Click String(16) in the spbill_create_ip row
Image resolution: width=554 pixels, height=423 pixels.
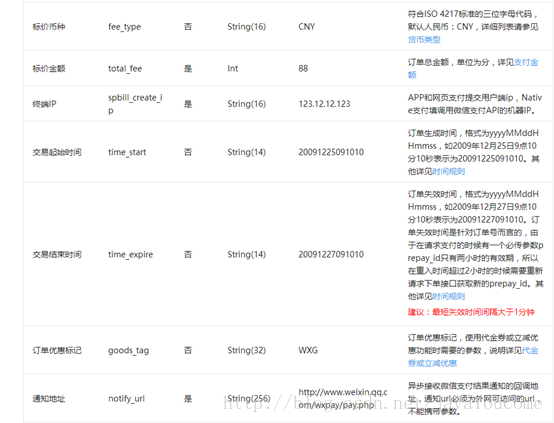point(247,104)
